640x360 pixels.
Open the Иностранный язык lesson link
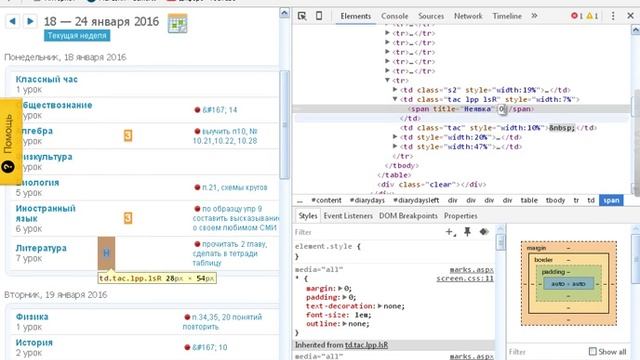[45, 213]
